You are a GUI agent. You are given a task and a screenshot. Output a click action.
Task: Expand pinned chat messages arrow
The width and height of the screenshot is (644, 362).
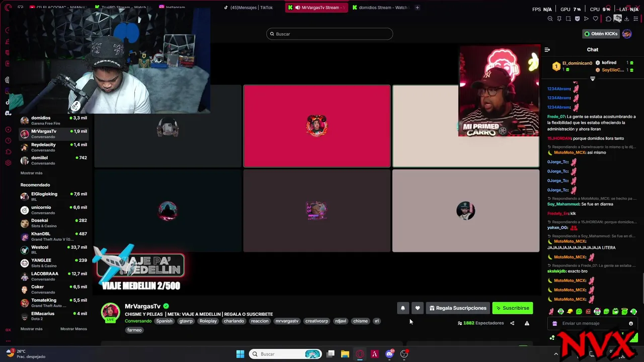[x=592, y=78]
